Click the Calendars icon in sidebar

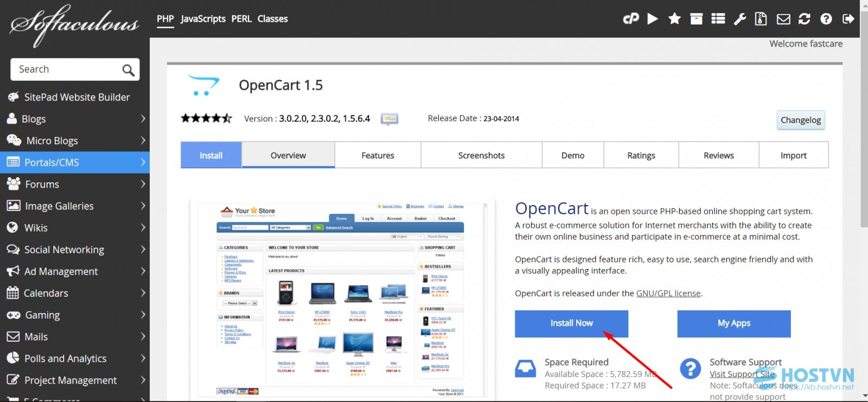pos(12,293)
